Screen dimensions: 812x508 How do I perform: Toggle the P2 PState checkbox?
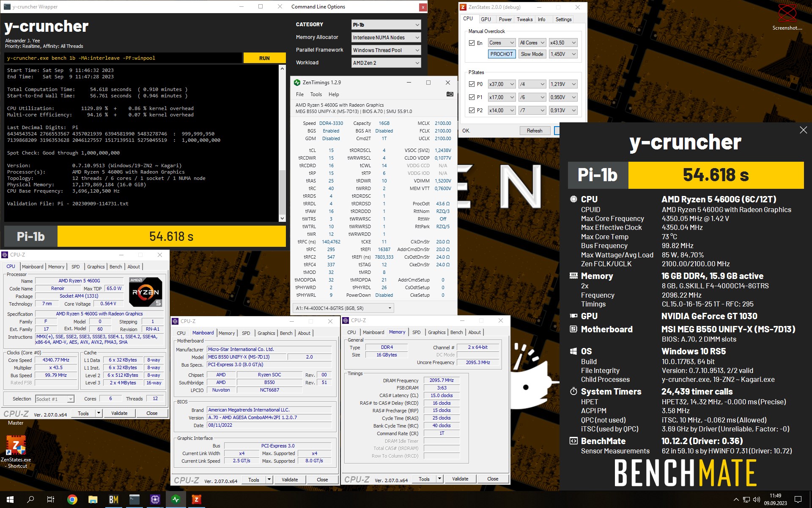[x=472, y=110]
